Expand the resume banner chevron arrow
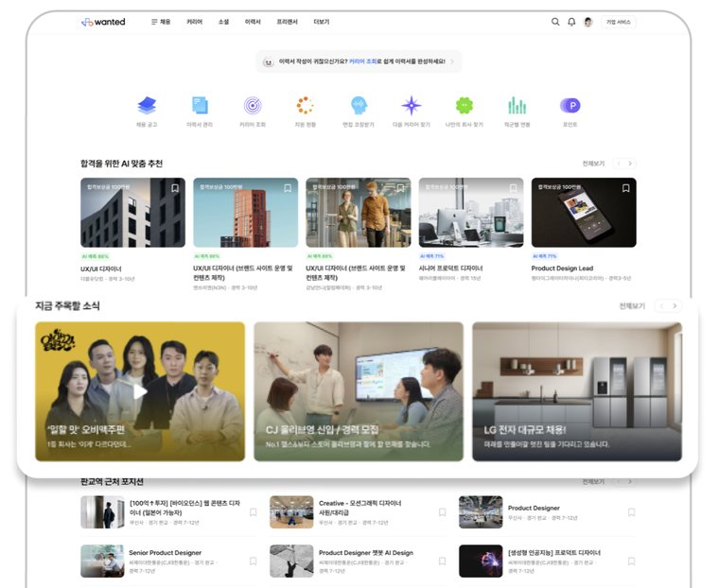The image size is (719, 588). [452, 61]
